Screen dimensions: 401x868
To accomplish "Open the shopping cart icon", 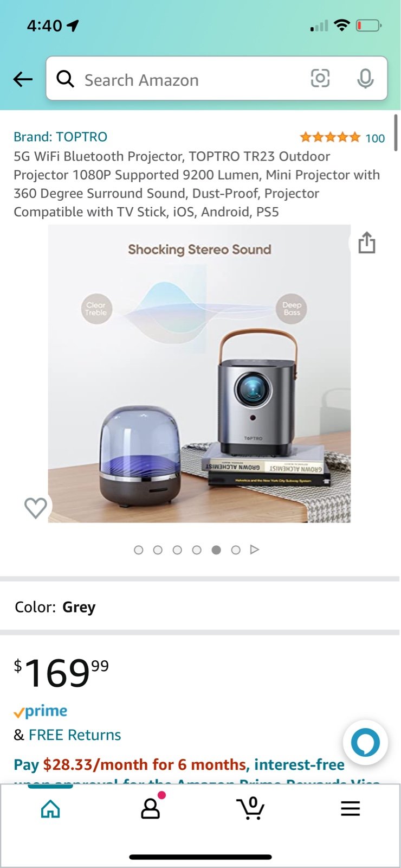I will (x=251, y=808).
